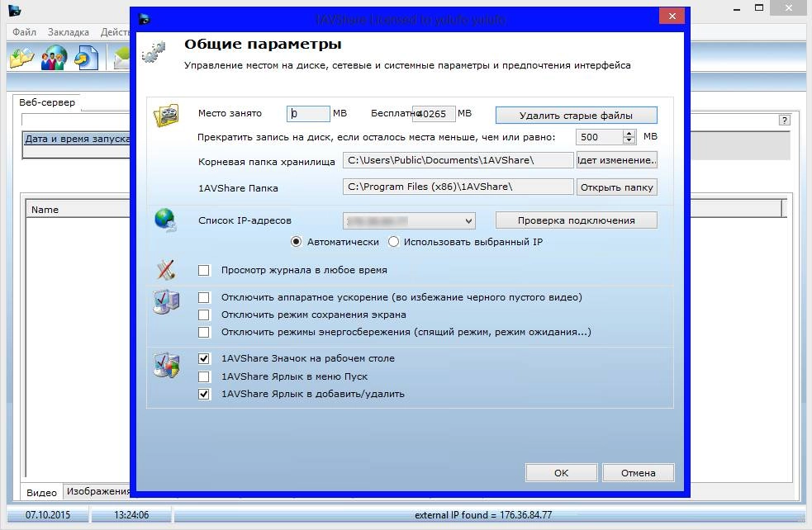
Task: Select Использовать выбранный IP radio button
Action: (x=393, y=242)
